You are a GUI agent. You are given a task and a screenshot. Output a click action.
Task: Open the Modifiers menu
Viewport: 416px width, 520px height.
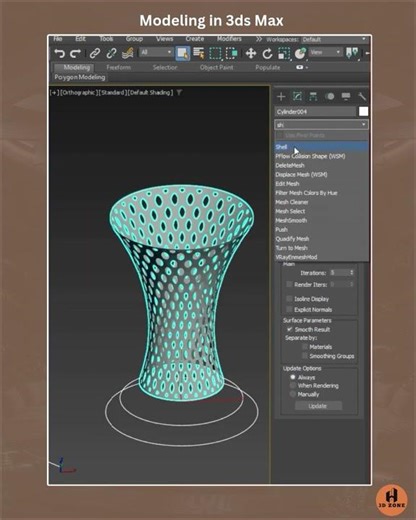(229, 39)
